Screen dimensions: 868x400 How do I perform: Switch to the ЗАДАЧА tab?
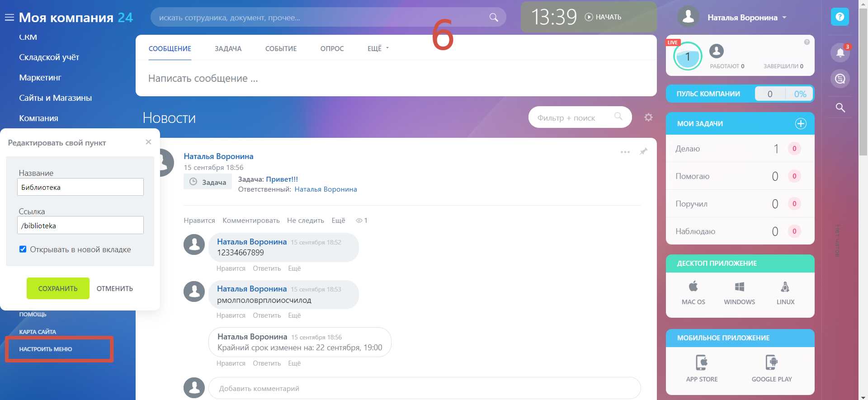(x=228, y=48)
